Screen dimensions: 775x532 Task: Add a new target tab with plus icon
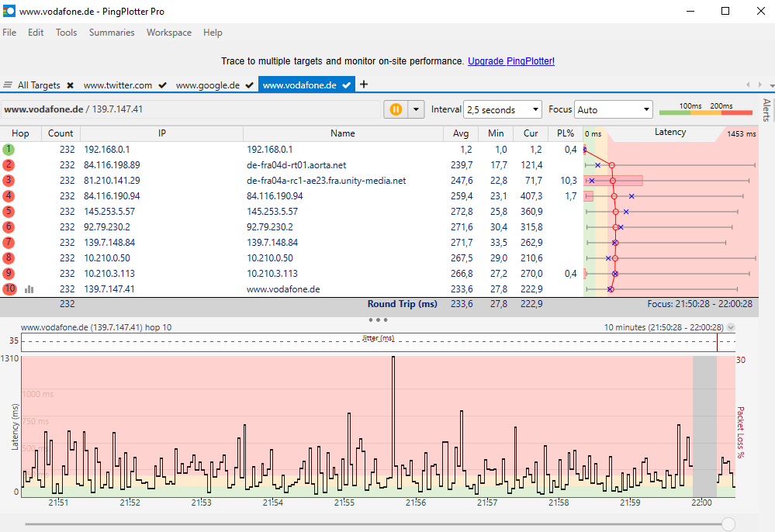pyautogui.click(x=364, y=85)
